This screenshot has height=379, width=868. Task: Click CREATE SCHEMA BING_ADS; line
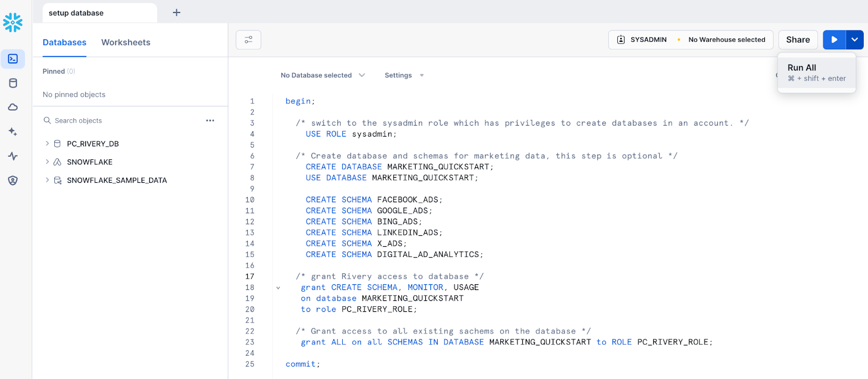pos(363,222)
